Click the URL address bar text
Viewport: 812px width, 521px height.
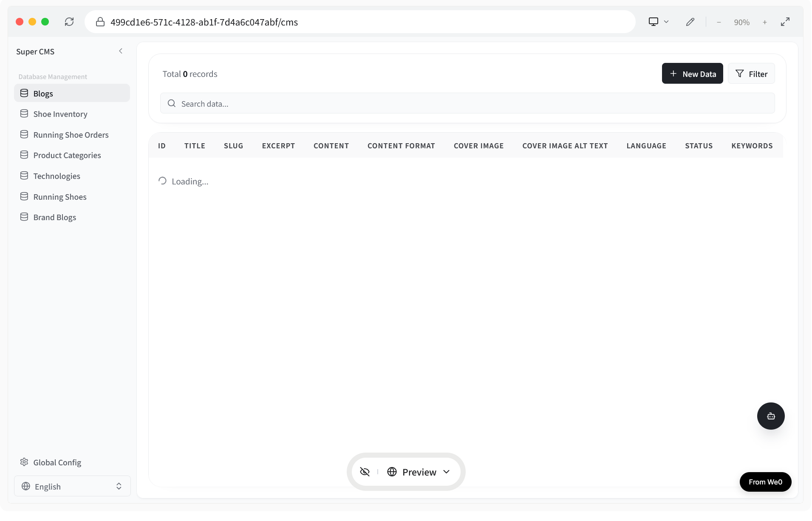tap(204, 22)
